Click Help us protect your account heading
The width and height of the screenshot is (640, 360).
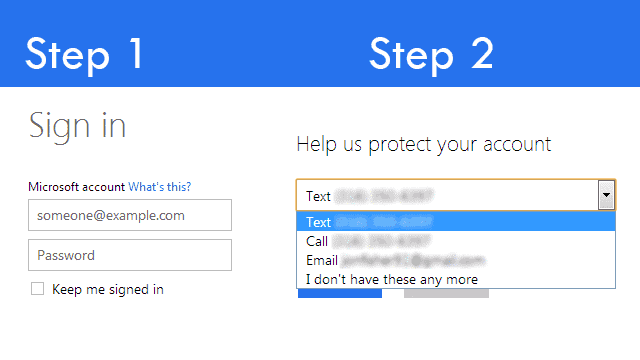click(x=424, y=144)
